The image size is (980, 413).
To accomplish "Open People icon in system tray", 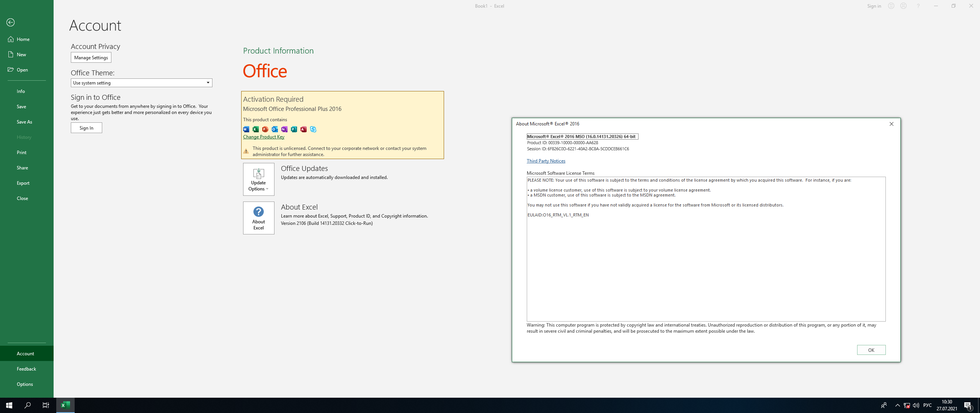I will click(884, 405).
